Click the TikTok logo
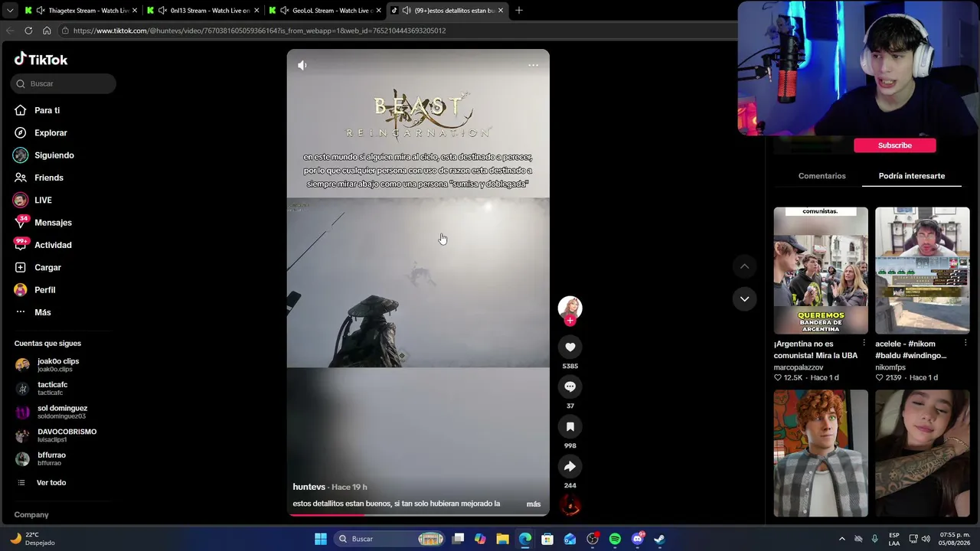This screenshot has width=980, height=551. (x=41, y=59)
